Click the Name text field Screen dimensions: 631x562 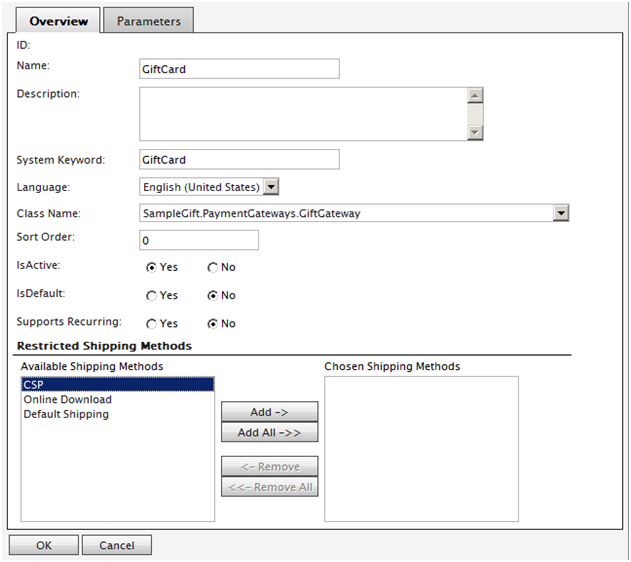tap(239, 69)
